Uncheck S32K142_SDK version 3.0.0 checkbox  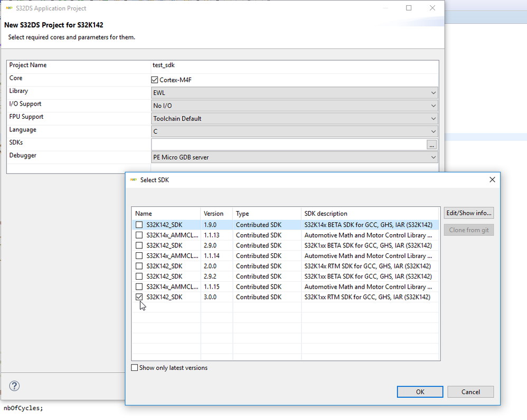click(139, 297)
